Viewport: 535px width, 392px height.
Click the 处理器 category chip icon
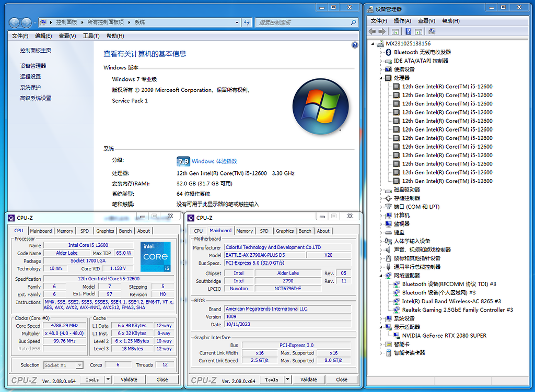click(x=388, y=78)
